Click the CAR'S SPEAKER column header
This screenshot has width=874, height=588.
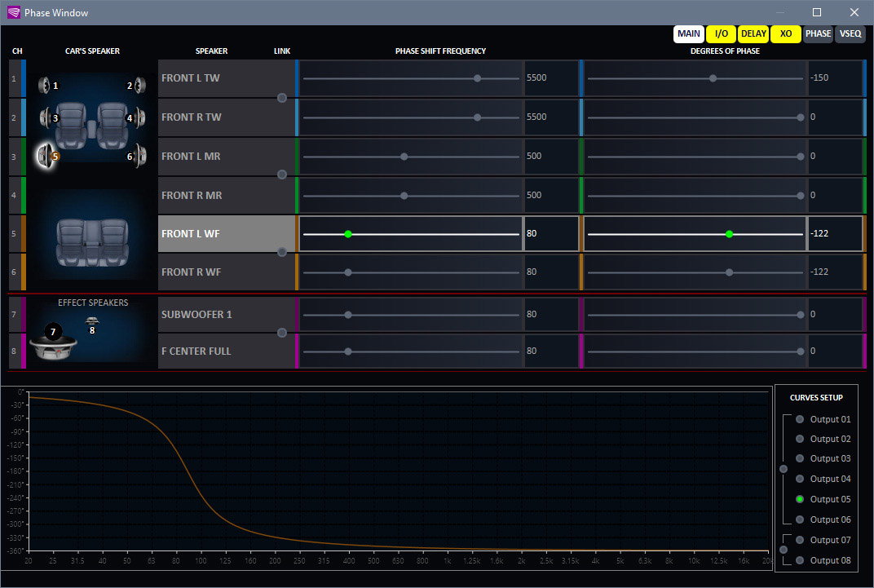tap(92, 51)
